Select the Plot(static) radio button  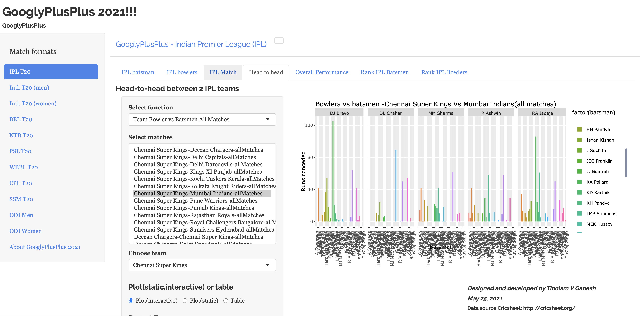tap(185, 300)
